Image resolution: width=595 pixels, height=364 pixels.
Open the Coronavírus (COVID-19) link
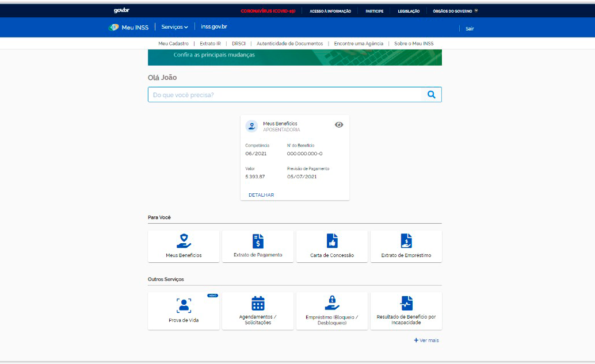tap(268, 11)
